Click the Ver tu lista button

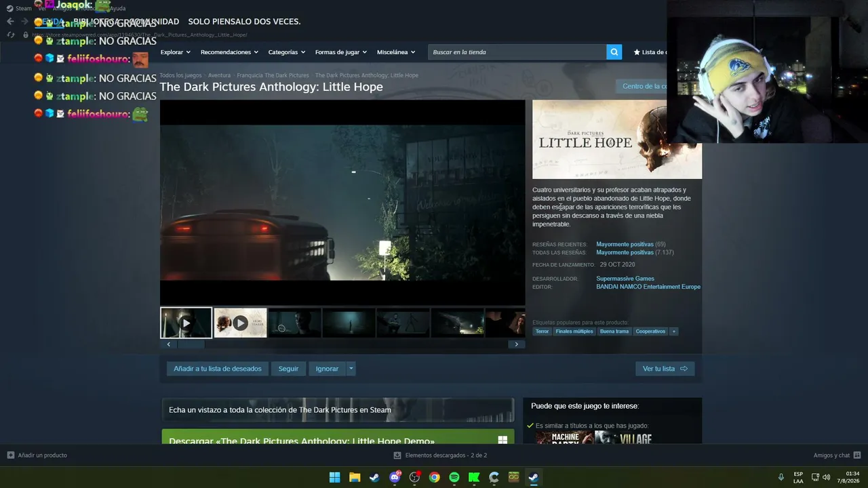[665, 369]
